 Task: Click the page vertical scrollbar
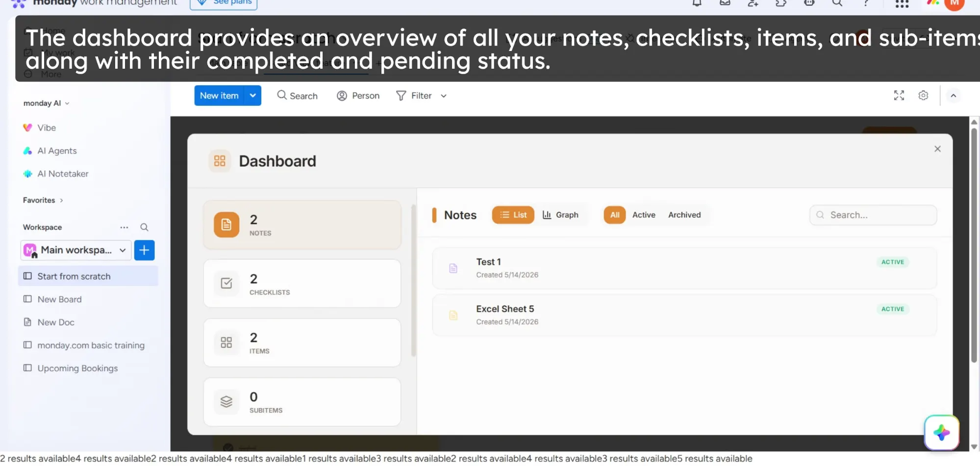(x=974, y=245)
